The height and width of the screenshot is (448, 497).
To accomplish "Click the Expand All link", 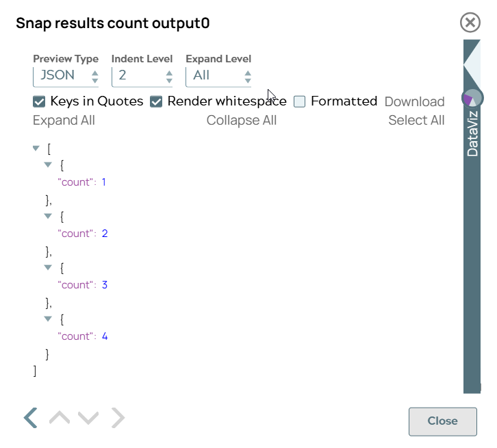I will tap(64, 121).
